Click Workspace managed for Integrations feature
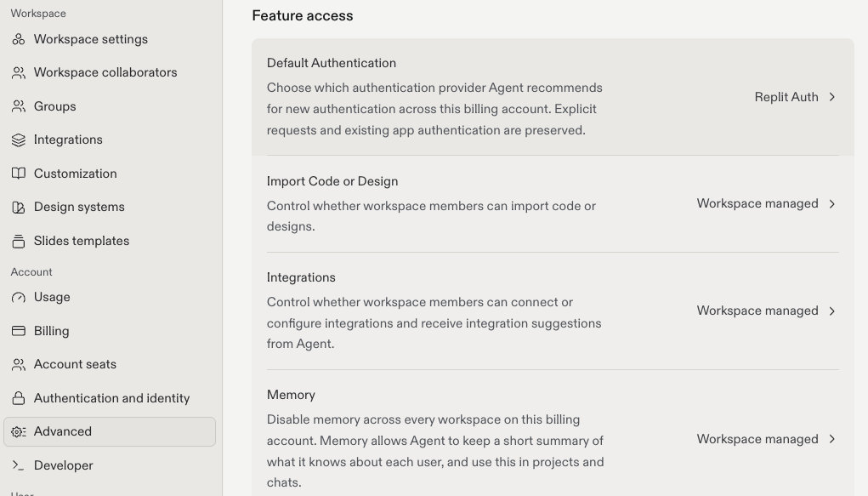Image resolution: width=868 pixels, height=496 pixels. [x=757, y=311]
